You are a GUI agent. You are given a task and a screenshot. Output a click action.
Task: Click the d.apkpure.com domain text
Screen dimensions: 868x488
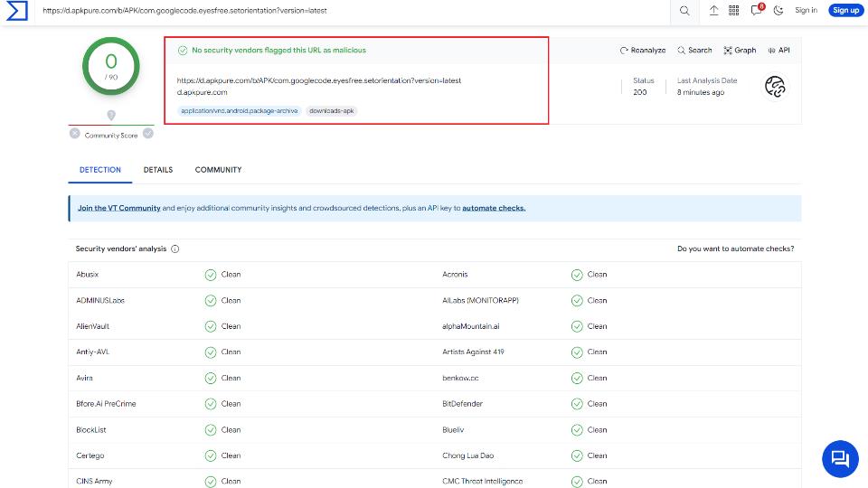(202, 92)
